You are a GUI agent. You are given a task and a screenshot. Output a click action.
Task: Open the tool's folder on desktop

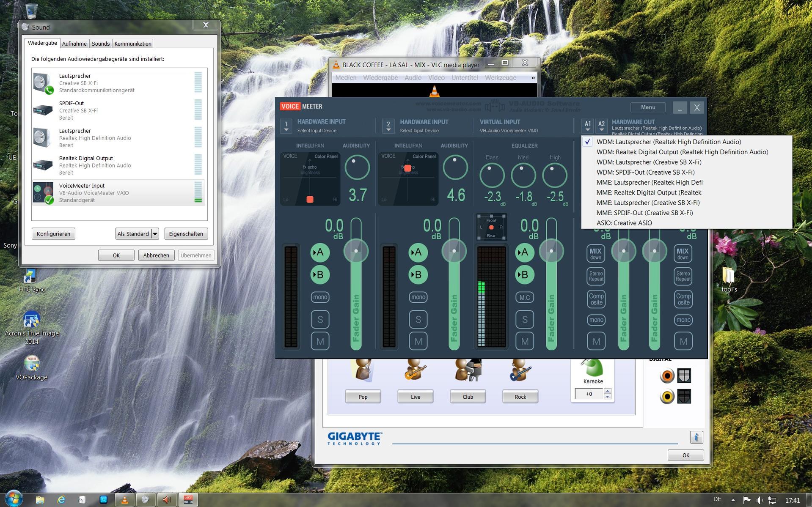729,280
